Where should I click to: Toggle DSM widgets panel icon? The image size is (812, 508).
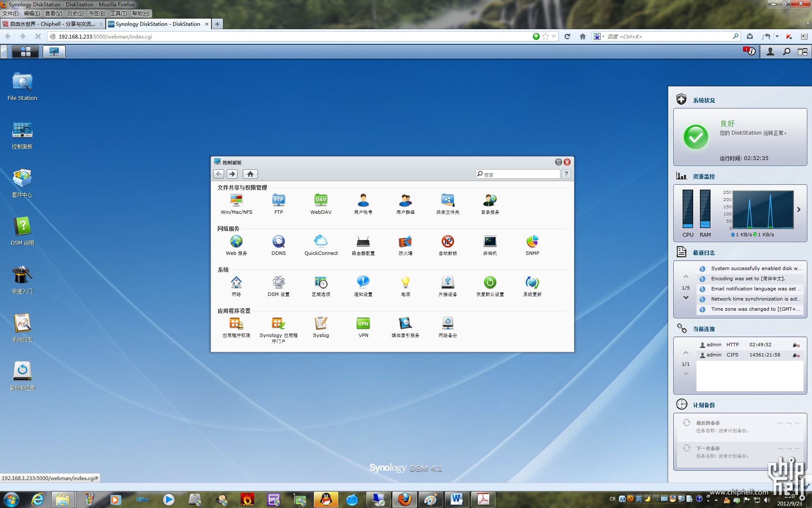coord(802,52)
